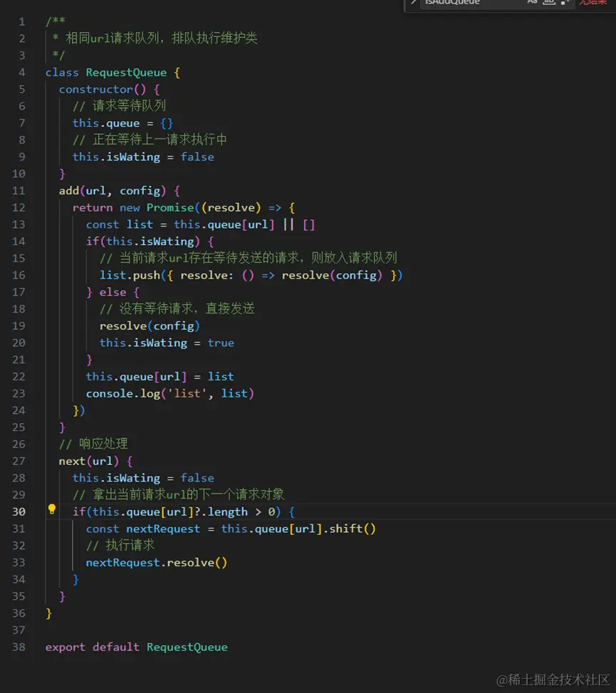Click const list declaration on line 13
Image resolution: width=616 pixels, height=693 pixels.
tap(120, 224)
